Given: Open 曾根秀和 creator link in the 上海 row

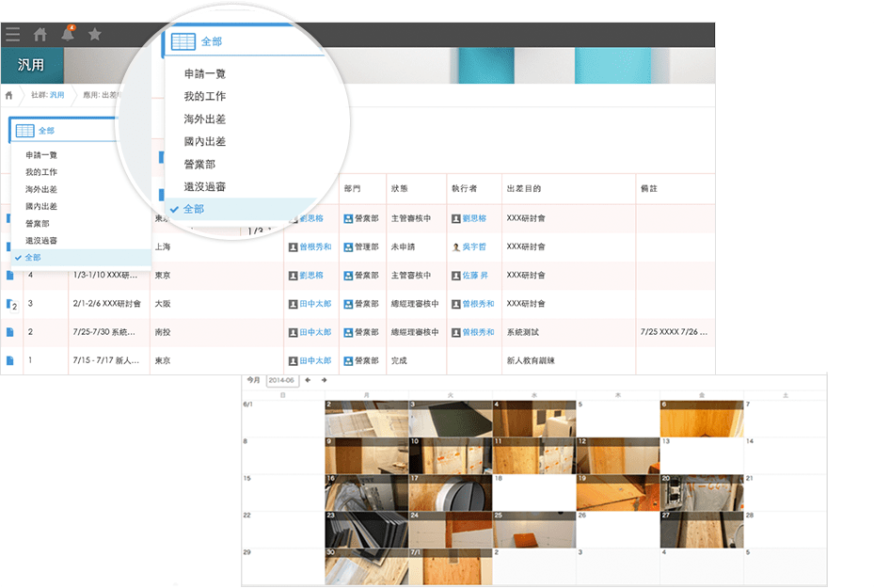Looking at the screenshot, I should pyautogui.click(x=315, y=246).
